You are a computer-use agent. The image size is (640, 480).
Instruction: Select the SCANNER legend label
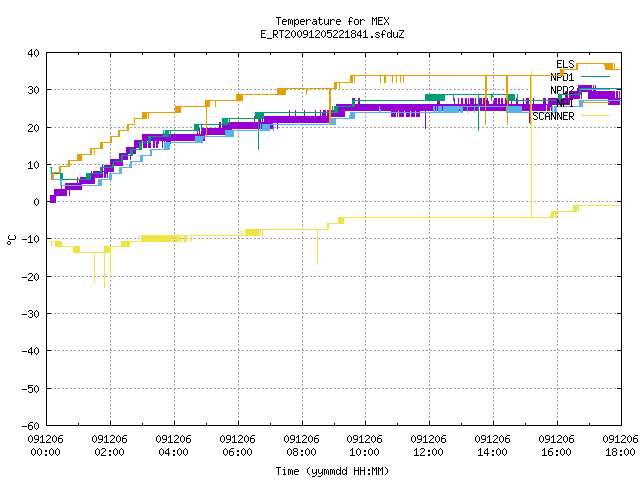[x=553, y=116]
